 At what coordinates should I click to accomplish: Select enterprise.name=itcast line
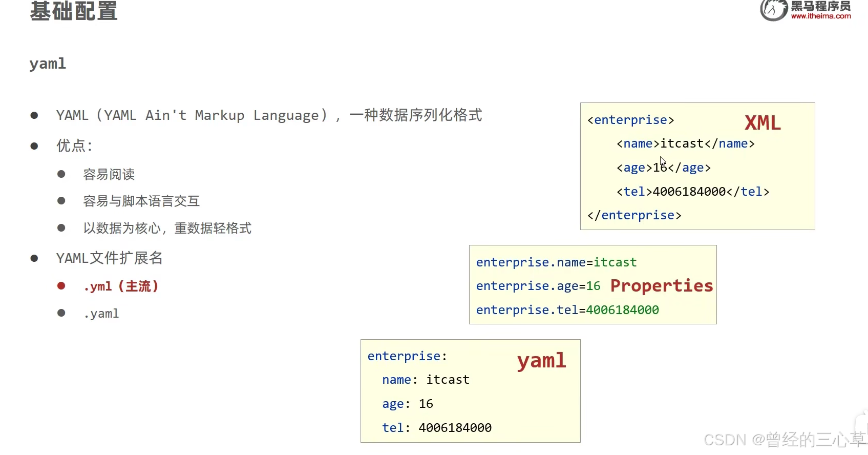(557, 262)
